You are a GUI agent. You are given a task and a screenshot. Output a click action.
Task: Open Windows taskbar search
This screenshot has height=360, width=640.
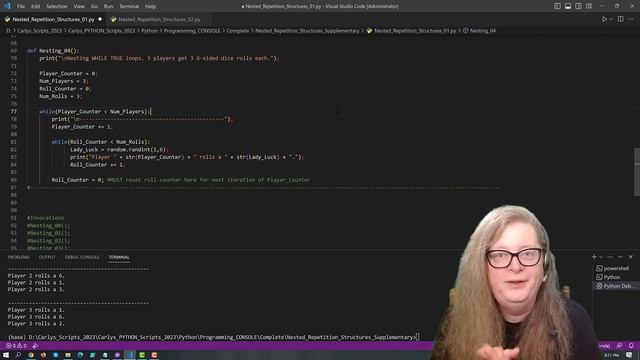[x=18, y=356]
